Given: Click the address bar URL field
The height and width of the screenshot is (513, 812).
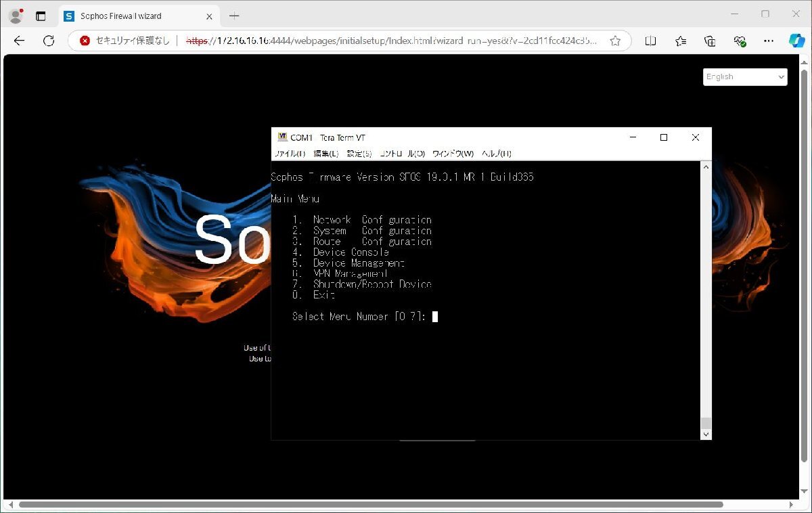Looking at the screenshot, I should click(x=392, y=41).
